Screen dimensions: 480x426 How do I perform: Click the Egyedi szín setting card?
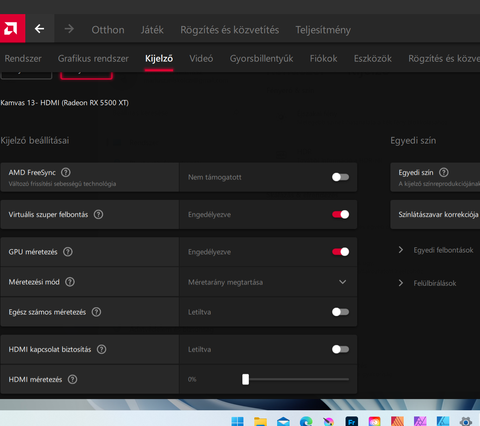435,177
